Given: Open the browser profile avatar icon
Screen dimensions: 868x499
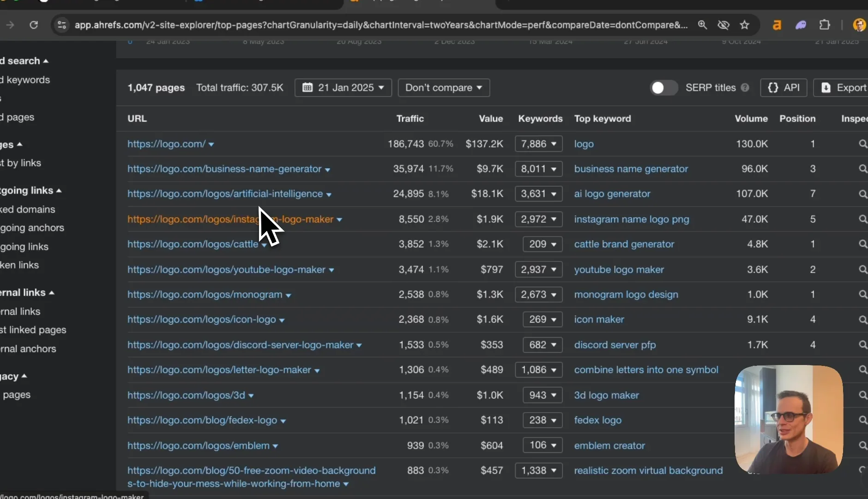Looking at the screenshot, I should pyautogui.click(x=860, y=25).
